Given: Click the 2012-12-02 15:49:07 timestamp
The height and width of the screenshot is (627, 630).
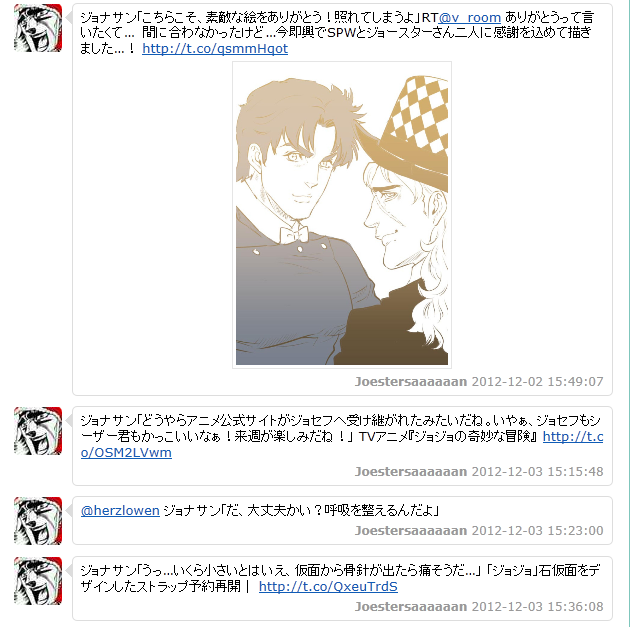Looking at the screenshot, I should tap(538, 382).
